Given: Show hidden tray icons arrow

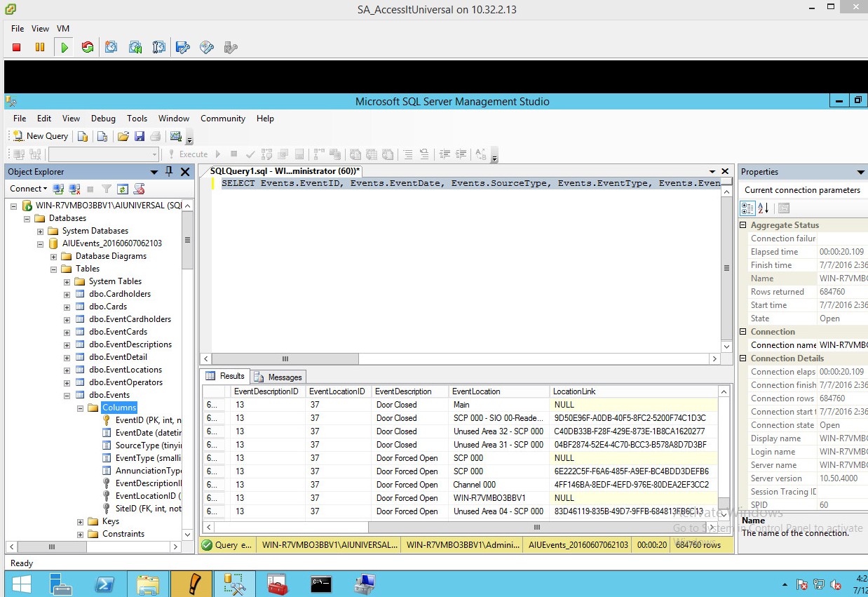Looking at the screenshot, I should coord(784,584).
